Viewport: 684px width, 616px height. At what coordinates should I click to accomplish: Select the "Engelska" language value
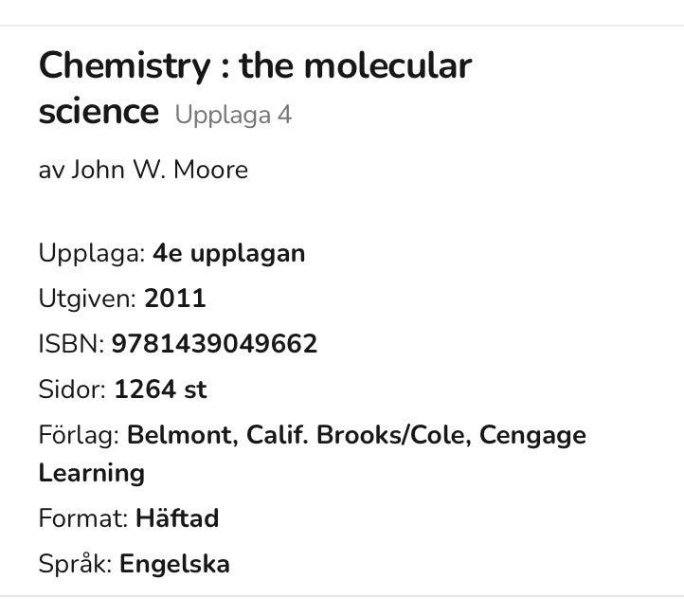(x=174, y=564)
